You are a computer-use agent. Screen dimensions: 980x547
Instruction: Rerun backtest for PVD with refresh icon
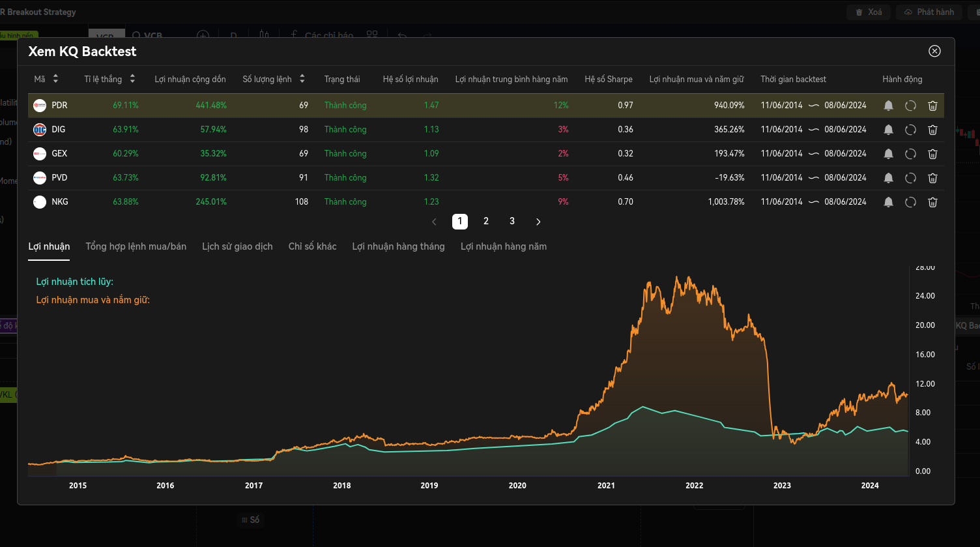tap(910, 178)
